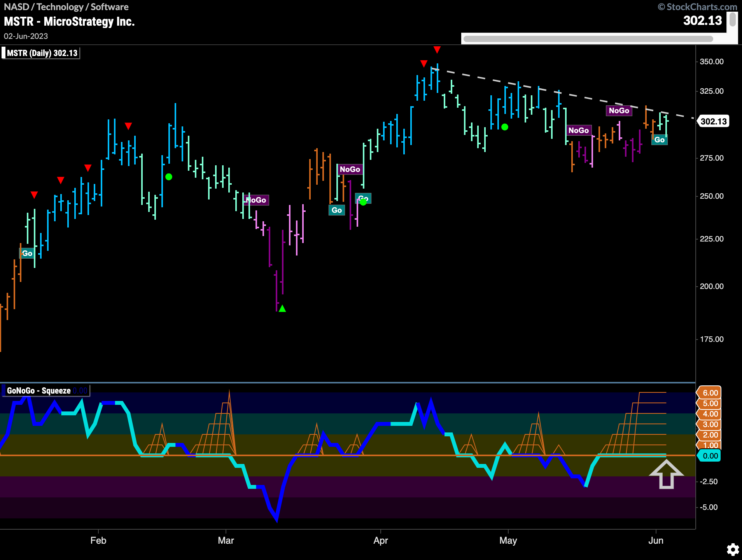Click the red down-triangle marker above early-February bars
Screen dimensions: 742x560
pyautogui.click(x=128, y=126)
